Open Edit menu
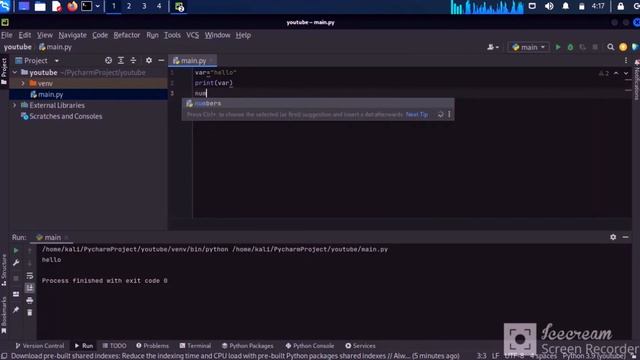640x360 pixels. tap(24, 35)
